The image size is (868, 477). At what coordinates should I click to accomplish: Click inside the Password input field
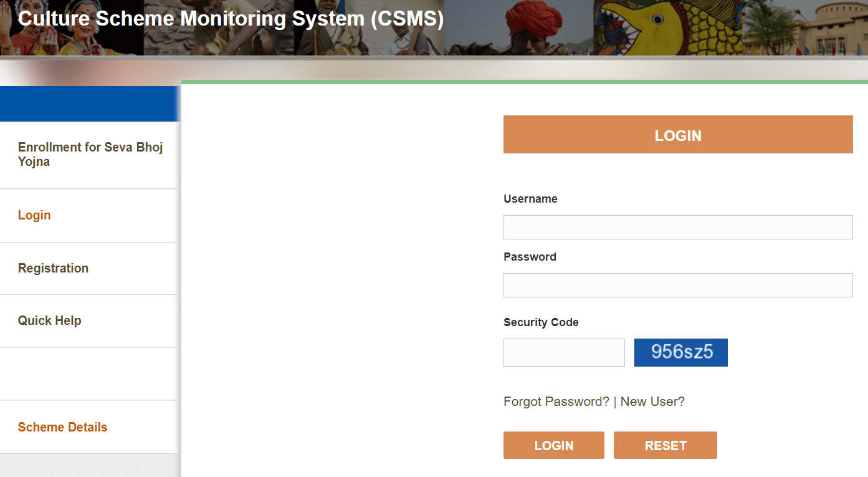pyautogui.click(x=678, y=285)
